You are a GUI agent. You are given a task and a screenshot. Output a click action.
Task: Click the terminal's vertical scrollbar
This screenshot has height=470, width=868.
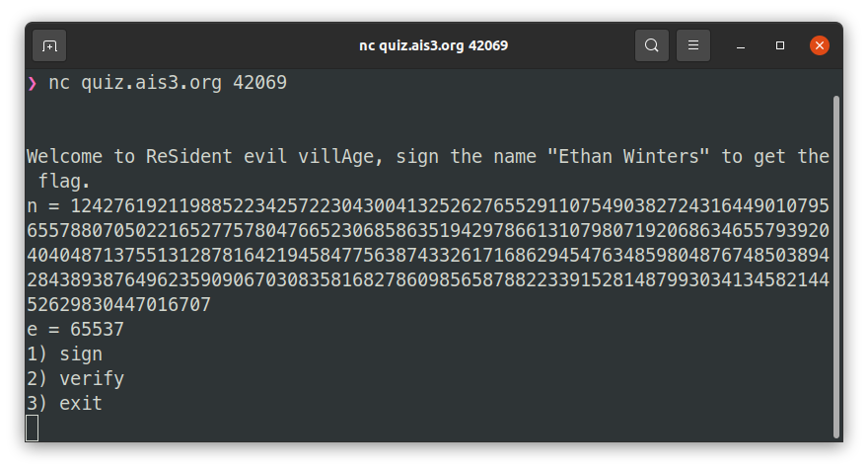[836, 267]
